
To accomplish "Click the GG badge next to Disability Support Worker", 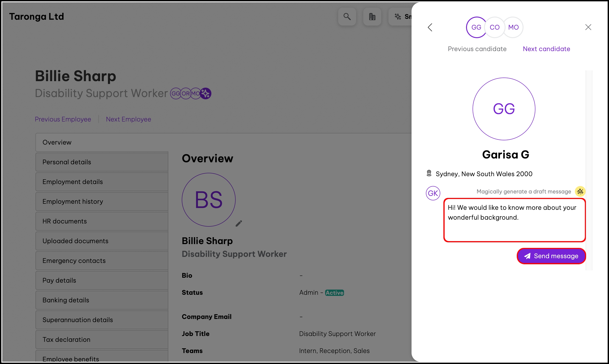I will click(175, 93).
